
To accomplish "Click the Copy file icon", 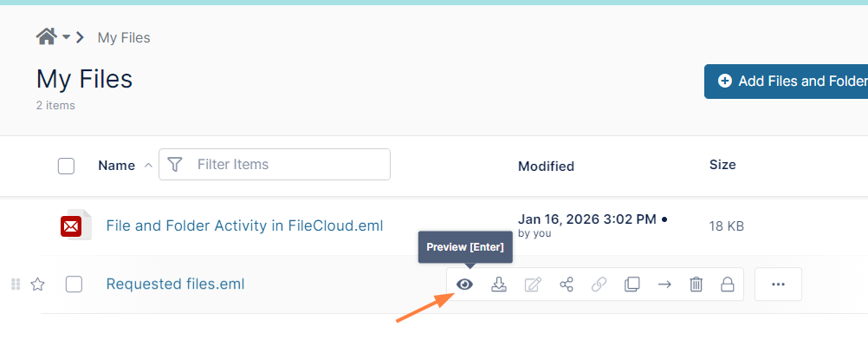I will tap(632, 284).
